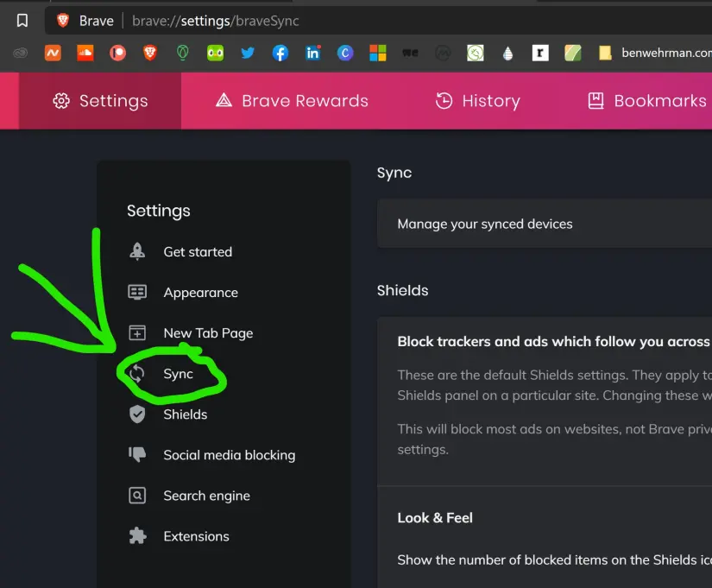Viewport: 712px width, 588px height.
Task: Open the Facebook bookmark
Action: (x=280, y=54)
